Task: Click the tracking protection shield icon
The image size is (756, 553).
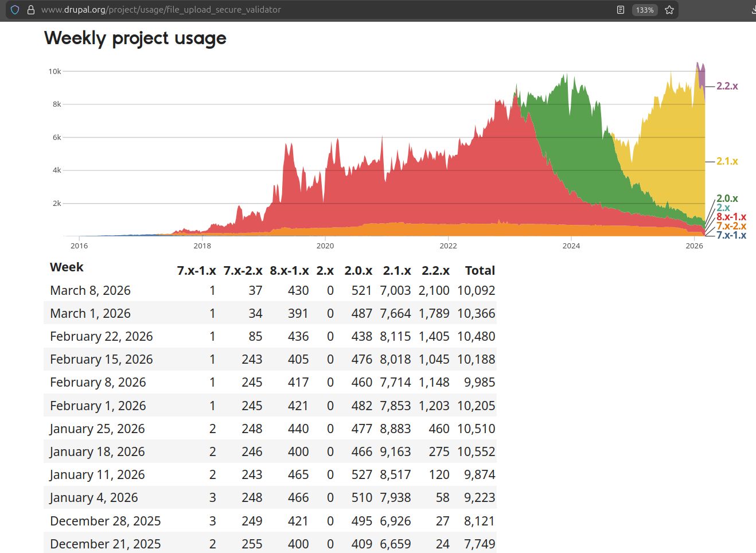Action: pyautogui.click(x=14, y=9)
